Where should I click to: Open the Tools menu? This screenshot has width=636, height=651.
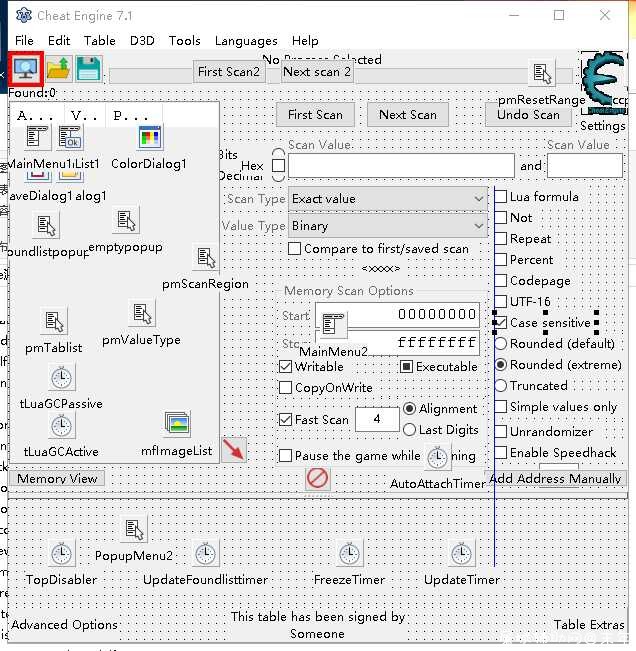click(184, 41)
